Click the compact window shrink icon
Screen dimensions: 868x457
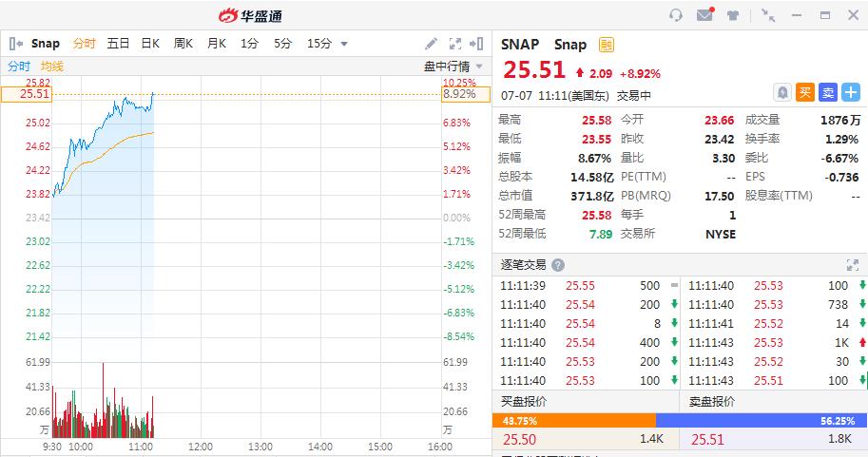pos(768,15)
